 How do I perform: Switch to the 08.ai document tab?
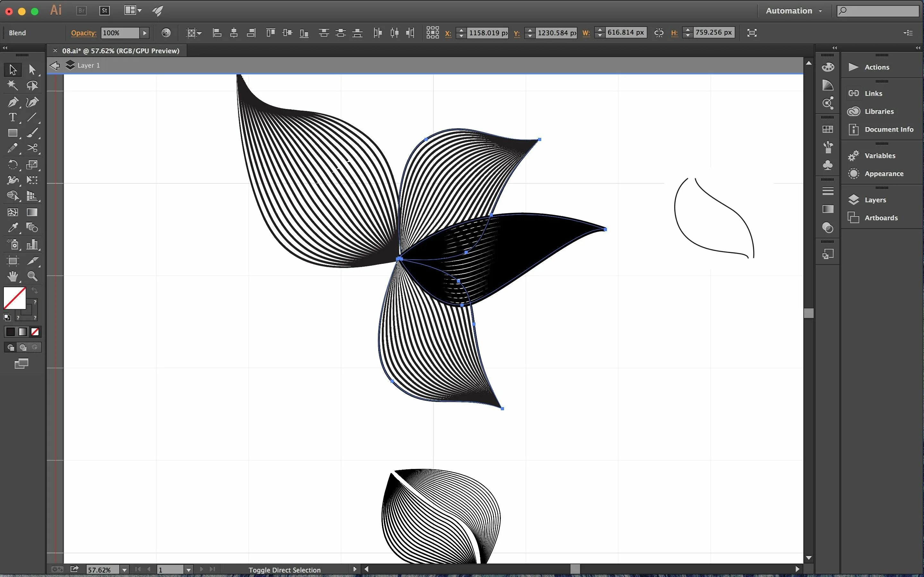[120, 51]
